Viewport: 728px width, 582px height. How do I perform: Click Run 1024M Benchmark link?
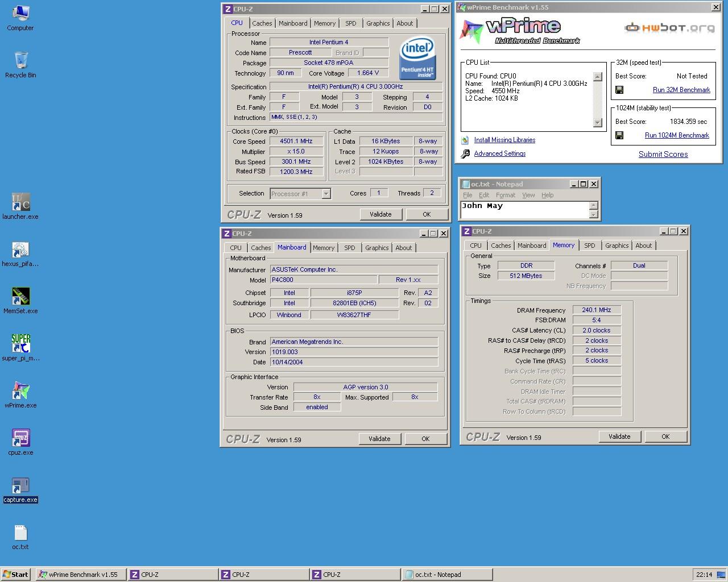677,135
